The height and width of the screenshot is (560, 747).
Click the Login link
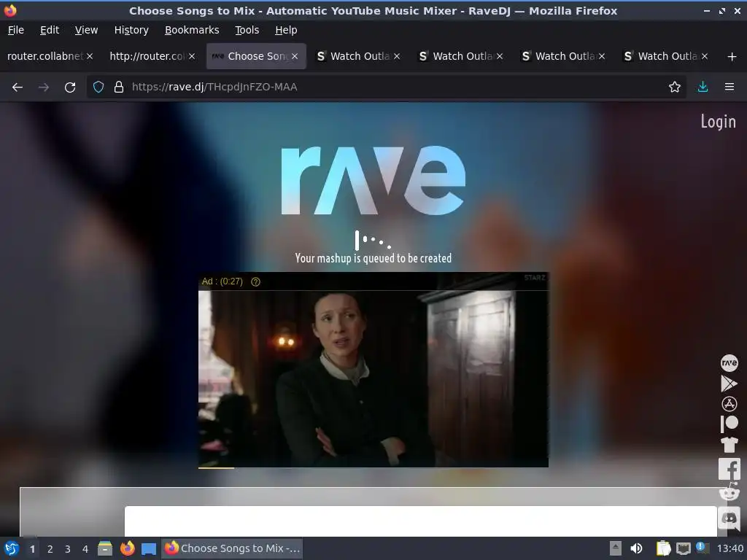pyautogui.click(x=718, y=122)
